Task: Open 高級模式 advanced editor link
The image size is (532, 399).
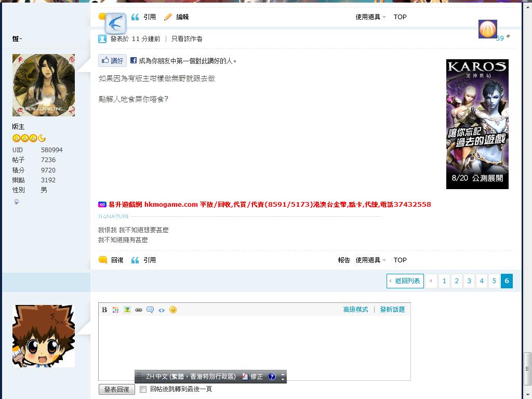Action: tap(355, 310)
